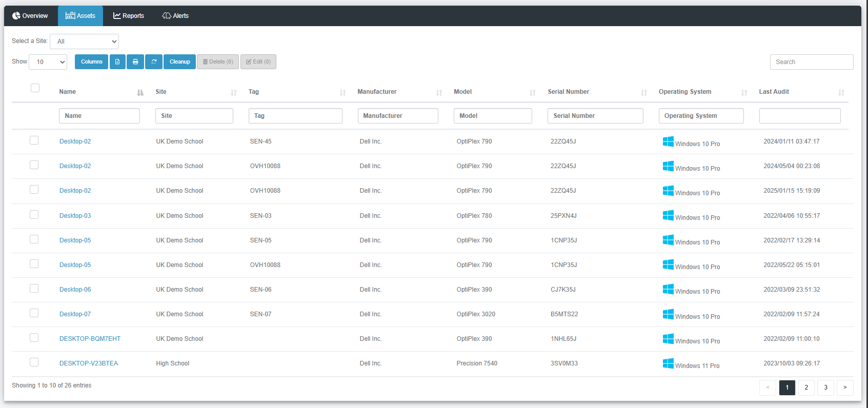Click the previous page arrow button
Image resolution: width=868 pixels, height=408 pixels.
point(768,387)
